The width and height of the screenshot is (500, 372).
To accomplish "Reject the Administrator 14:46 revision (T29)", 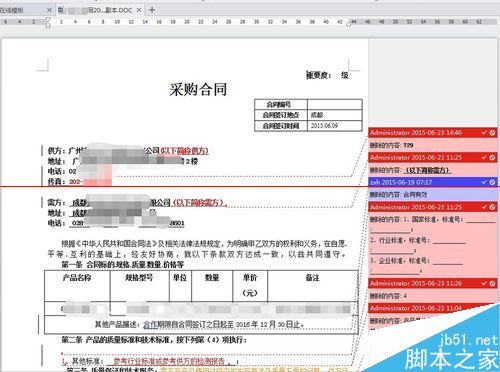I will (492, 133).
